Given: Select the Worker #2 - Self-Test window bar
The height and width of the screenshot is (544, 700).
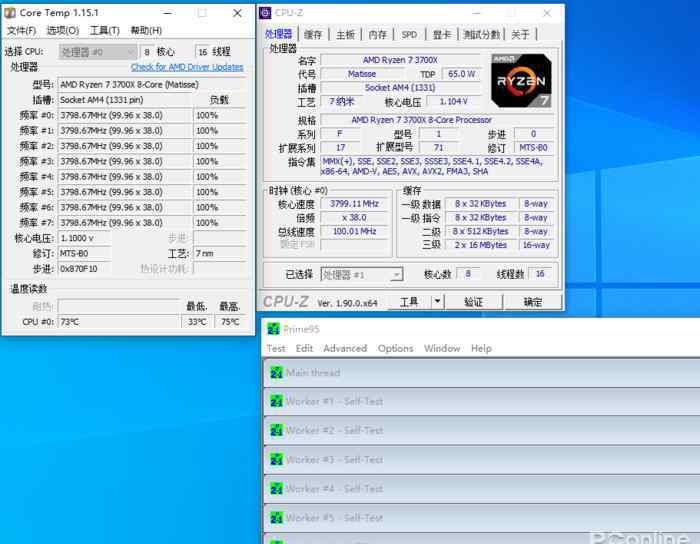Looking at the screenshot, I should pyautogui.click(x=482, y=431).
